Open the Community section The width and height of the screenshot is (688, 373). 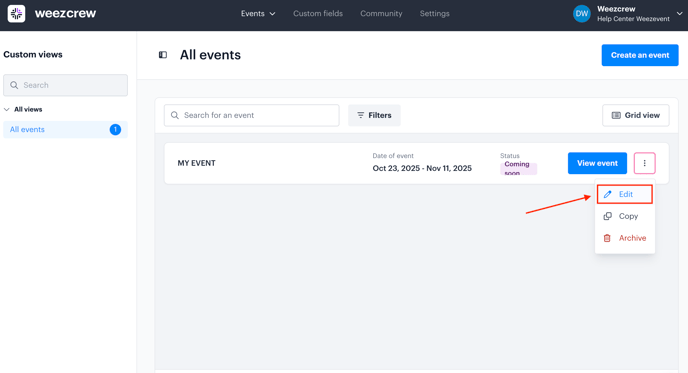pos(381,14)
